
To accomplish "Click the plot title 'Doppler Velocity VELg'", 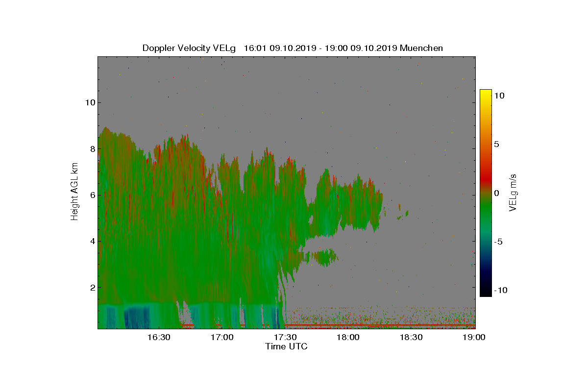I will [189, 48].
